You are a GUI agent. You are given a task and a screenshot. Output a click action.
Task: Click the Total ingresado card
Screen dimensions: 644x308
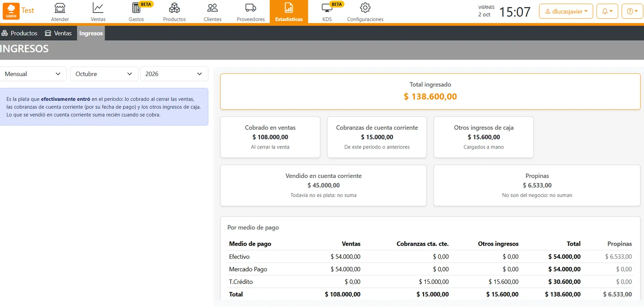[430, 91]
